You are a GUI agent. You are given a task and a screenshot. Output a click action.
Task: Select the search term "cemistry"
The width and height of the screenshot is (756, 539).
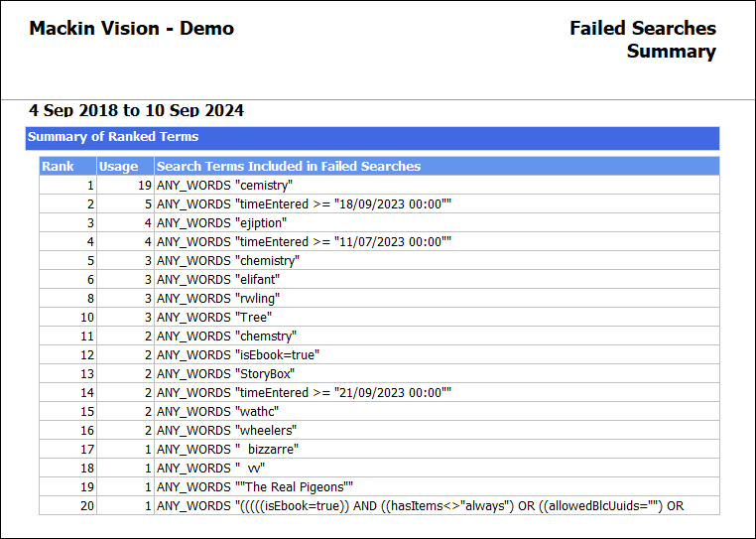click(224, 186)
